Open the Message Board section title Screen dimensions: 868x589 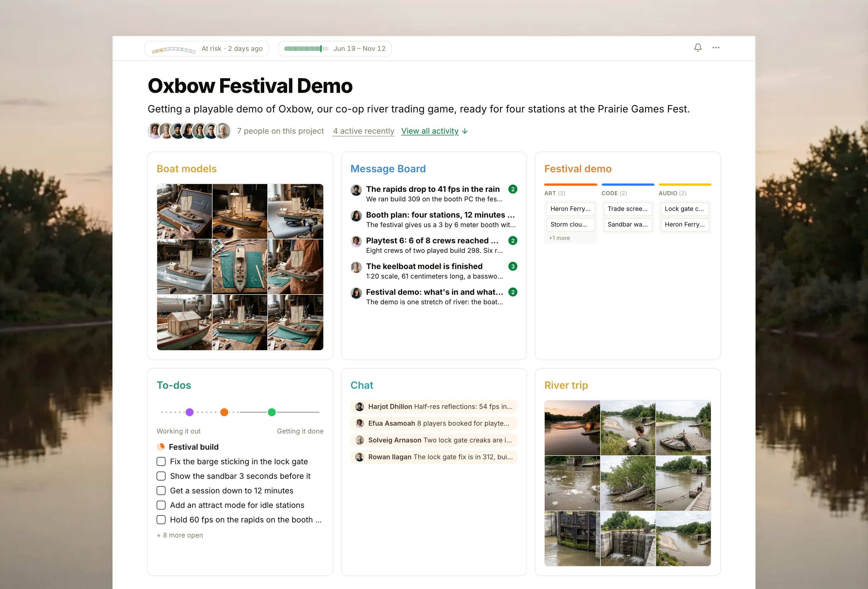pos(388,169)
